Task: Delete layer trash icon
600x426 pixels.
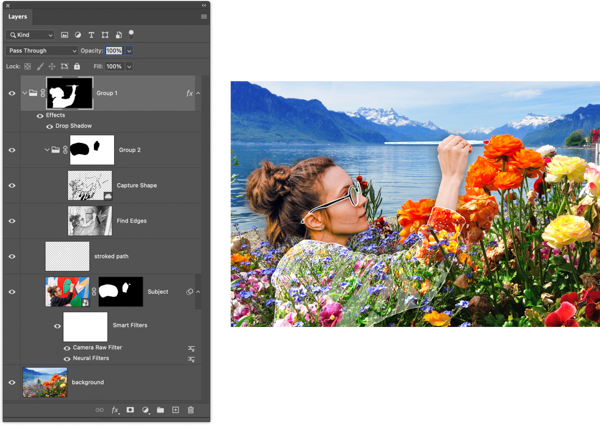Action: click(x=191, y=410)
